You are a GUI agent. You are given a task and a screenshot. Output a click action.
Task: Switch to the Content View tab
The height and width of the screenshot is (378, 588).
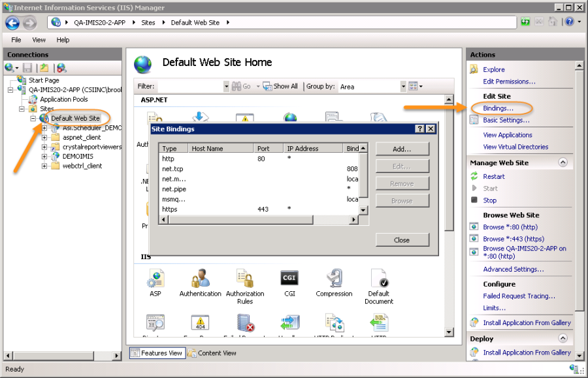[x=212, y=353]
